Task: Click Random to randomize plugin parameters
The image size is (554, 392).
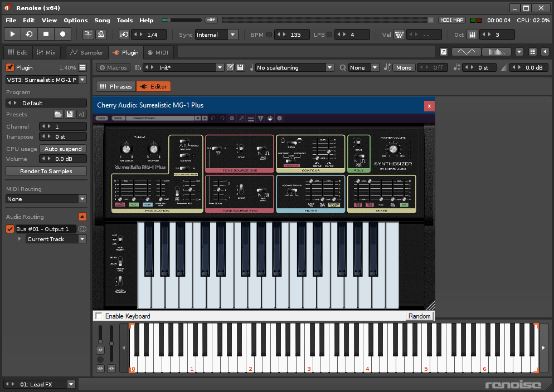Action: point(419,316)
